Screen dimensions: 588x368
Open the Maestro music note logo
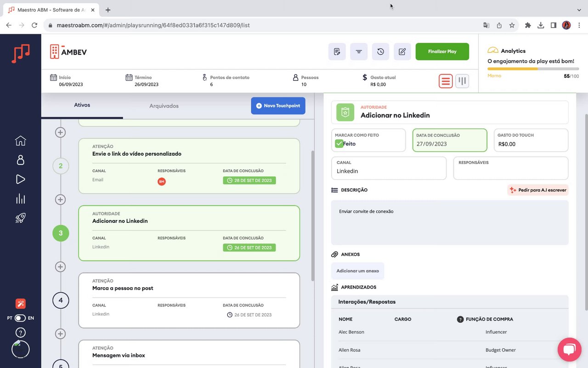(21, 53)
